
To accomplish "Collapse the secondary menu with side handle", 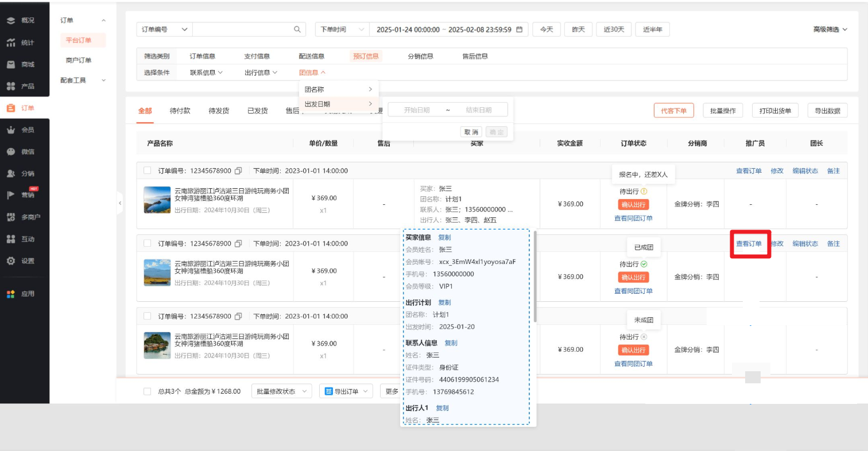I will coord(119,203).
